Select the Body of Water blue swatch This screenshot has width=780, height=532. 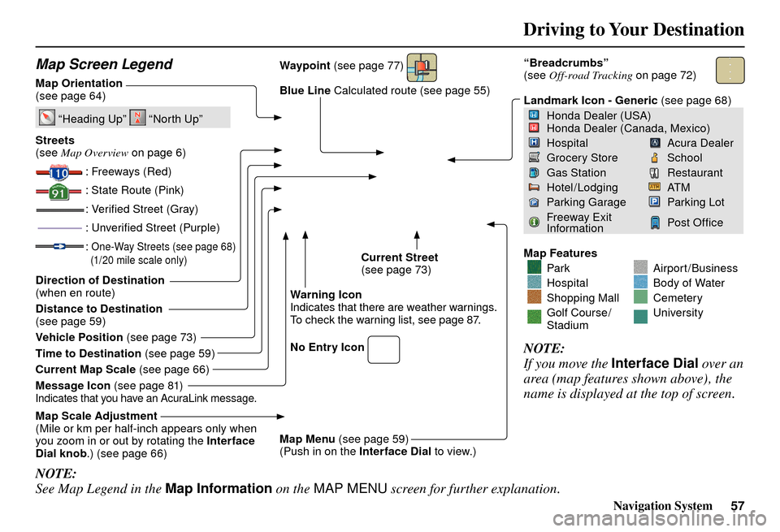640,283
